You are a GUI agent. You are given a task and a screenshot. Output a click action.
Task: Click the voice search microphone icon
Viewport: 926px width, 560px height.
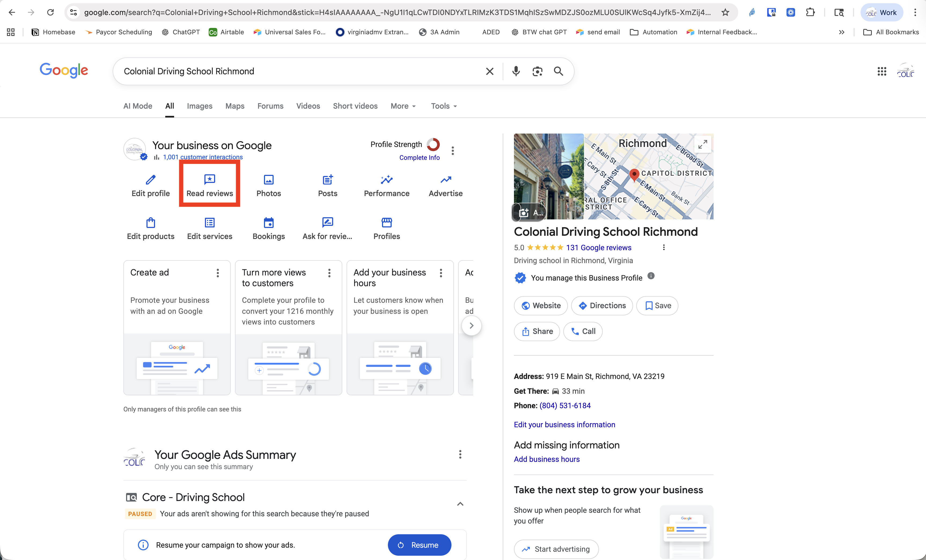click(x=516, y=71)
